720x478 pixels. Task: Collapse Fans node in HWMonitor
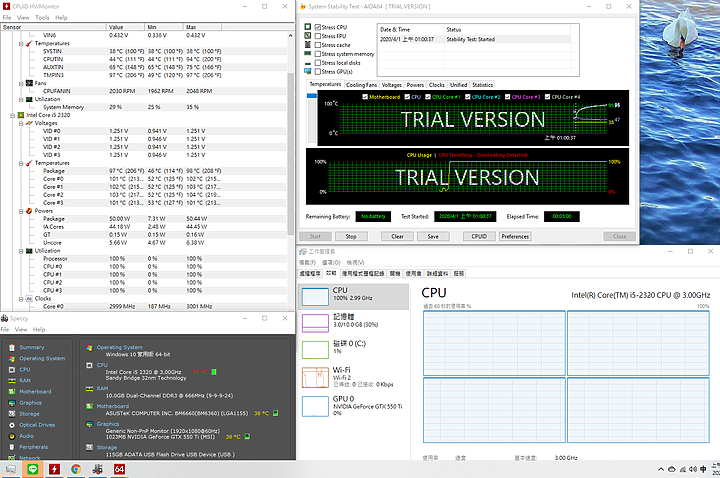click(21, 84)
